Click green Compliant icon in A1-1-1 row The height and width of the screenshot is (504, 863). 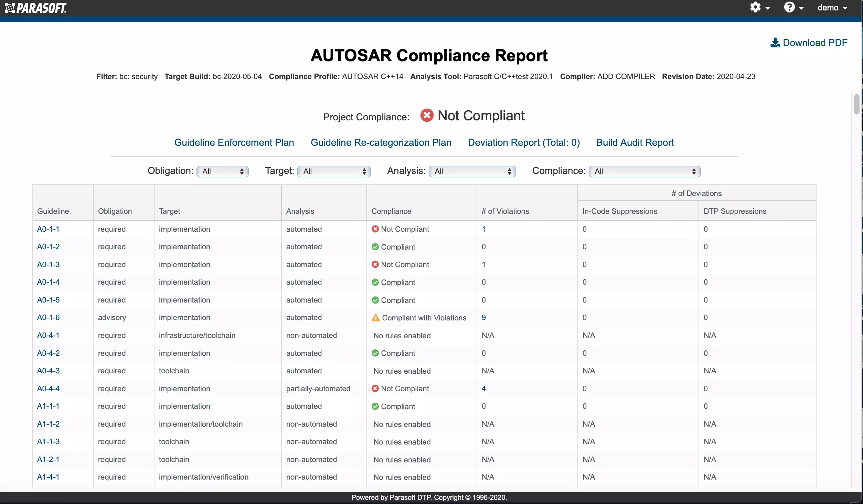point(375,406)
